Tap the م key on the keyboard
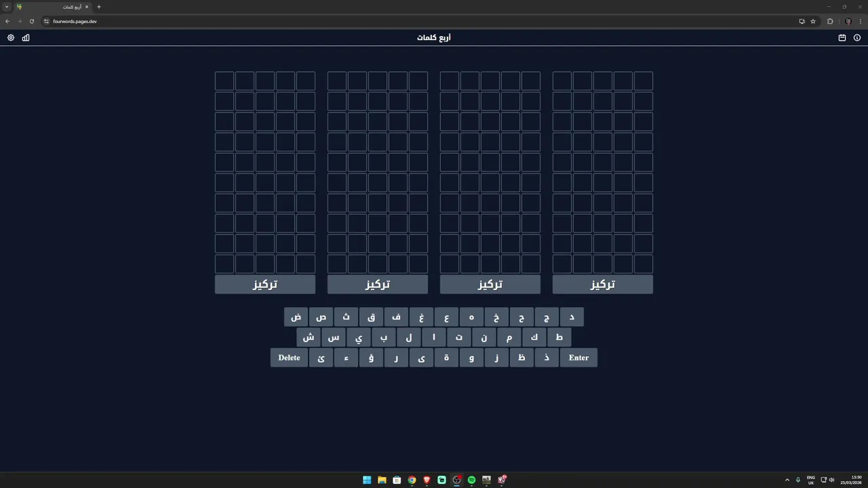The height and width of the screenshot is (488, 868). click(x=509, y=338)
